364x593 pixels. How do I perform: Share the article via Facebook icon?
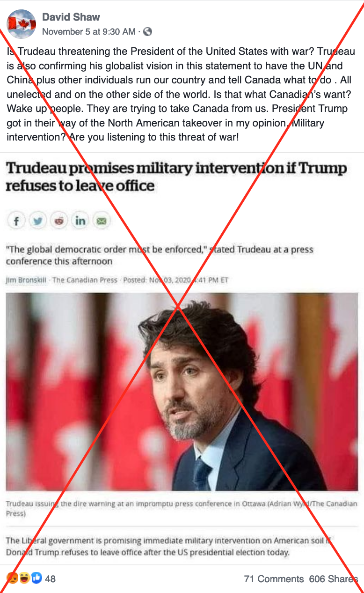tap(16, 221)
